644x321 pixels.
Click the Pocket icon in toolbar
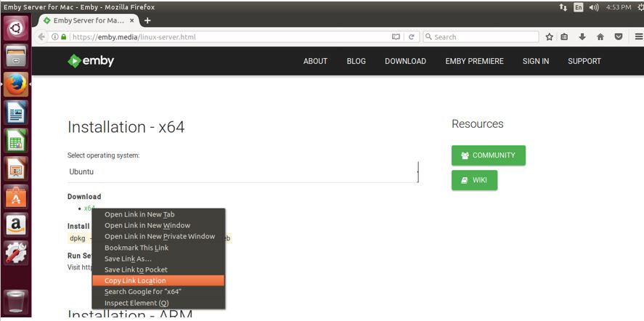(x=618, y=37)
